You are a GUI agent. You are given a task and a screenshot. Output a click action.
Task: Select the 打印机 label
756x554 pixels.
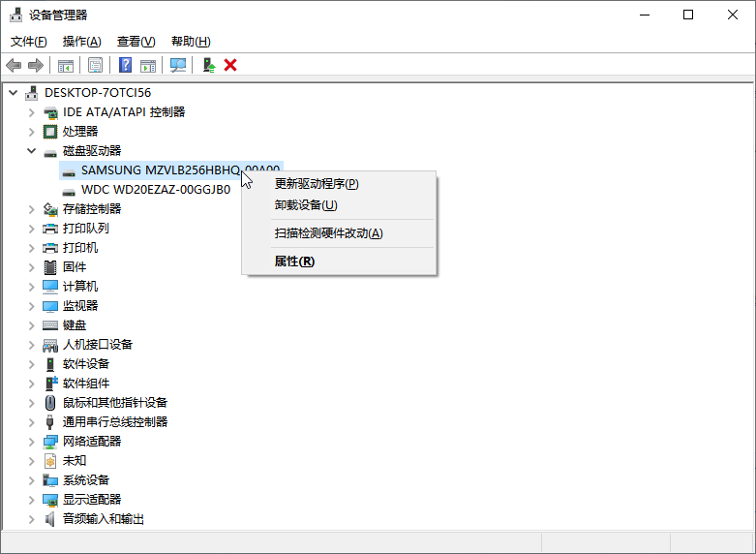pos(80,248)
